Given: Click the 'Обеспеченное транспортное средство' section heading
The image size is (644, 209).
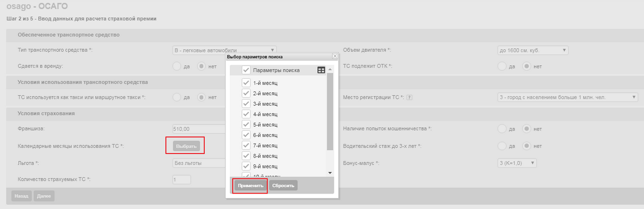Looking at the screenshot, I should (x=68, y=35).
